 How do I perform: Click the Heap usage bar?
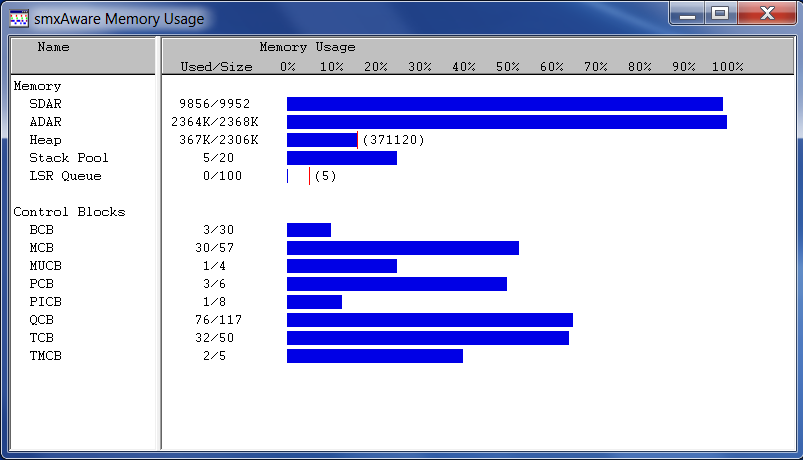322,140
